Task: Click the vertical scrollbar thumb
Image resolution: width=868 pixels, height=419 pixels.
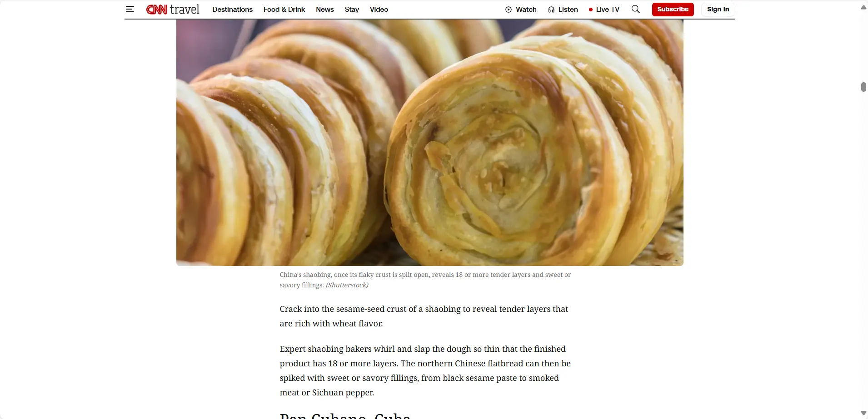Action: pyautogui.click(x=863, y=87)
